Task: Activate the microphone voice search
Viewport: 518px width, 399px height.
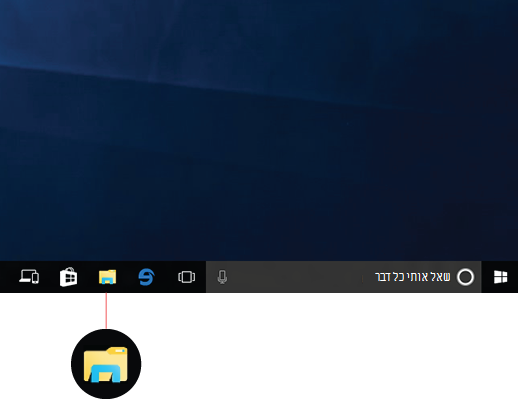Action: click(222, 277)
